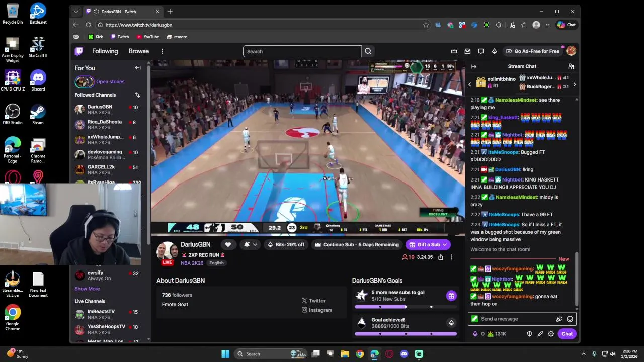Open the remote bookmark
The height and width of the screenshot is (362, 644).
tap(177, 37)
